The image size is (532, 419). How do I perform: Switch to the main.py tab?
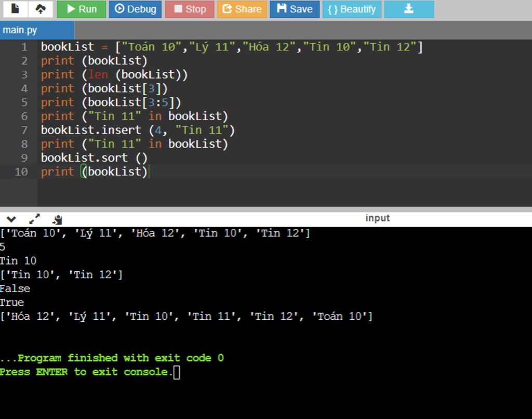point(37,30)
